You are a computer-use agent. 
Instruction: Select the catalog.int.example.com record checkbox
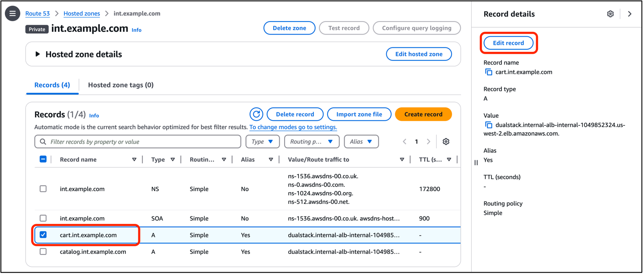43,252
